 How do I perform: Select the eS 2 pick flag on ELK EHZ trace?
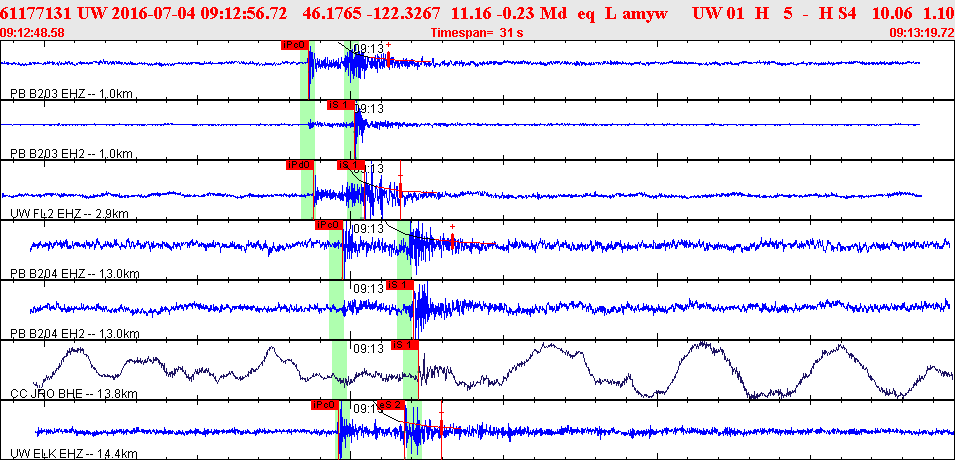click(x=390, y=405)
